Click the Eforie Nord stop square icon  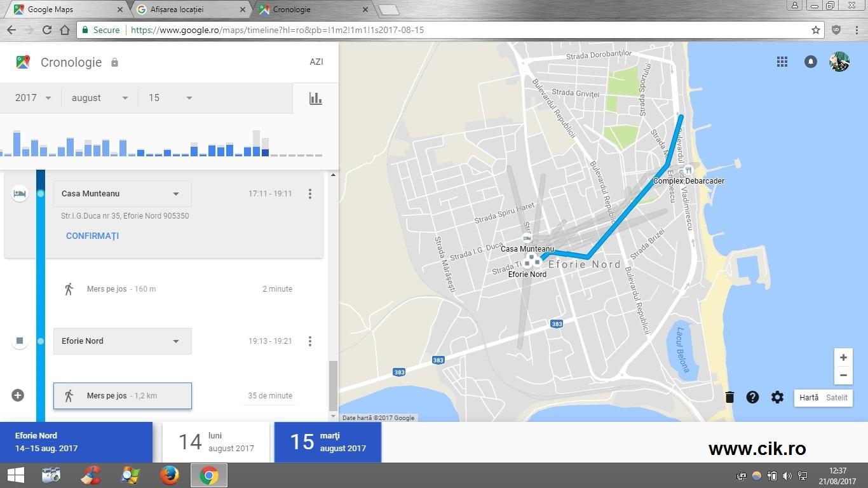coord(20,341)
